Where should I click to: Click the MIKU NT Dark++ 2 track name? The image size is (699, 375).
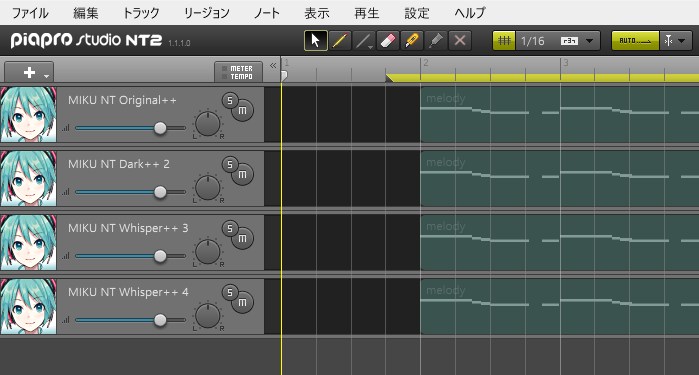[x=119, y=164]
